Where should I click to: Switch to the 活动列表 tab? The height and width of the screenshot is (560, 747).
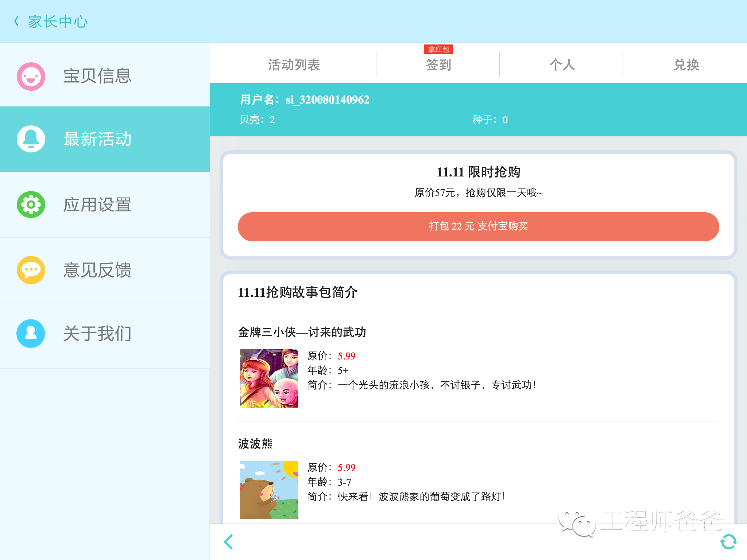[x=294, y=65]
